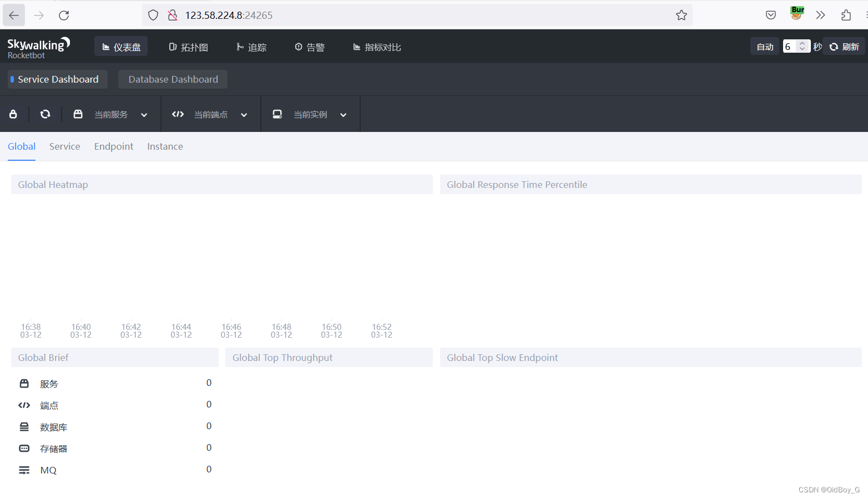Viewport: 868px width, 499px height.
Task: Open the Database Dashboard
Action: [173, 79]
